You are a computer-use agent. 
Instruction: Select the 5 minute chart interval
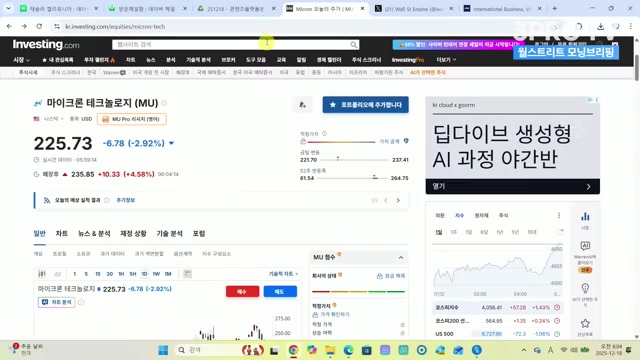click(86, 274)
